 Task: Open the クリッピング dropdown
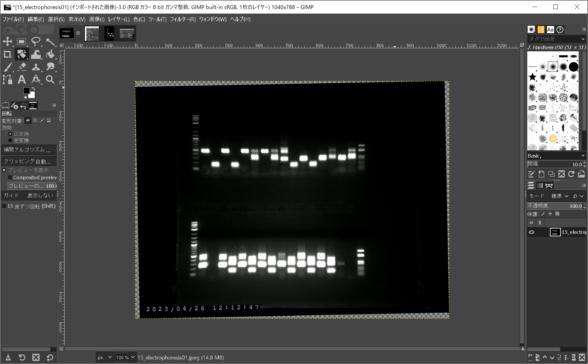tap(29, 161)
